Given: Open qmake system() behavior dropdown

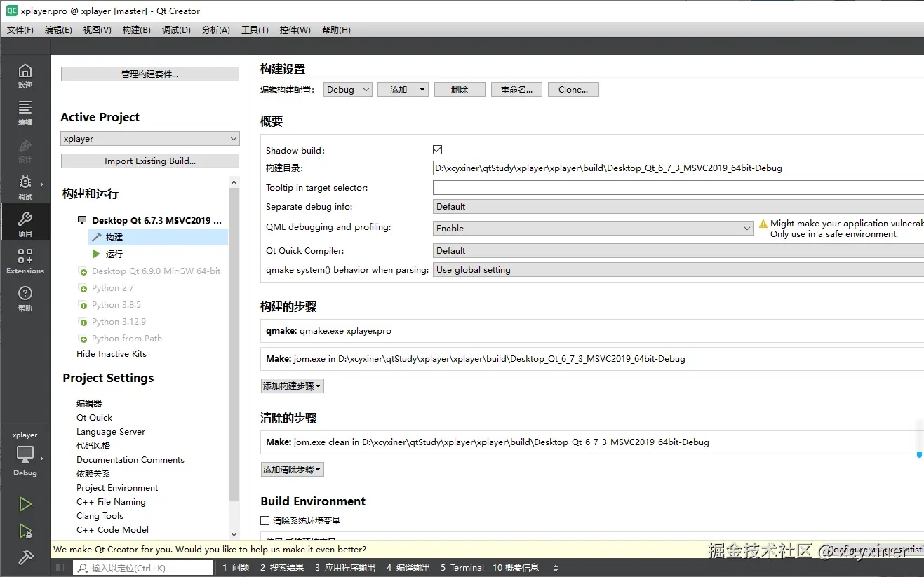Looking at the screenshot, I should click(x=678, y=269).
